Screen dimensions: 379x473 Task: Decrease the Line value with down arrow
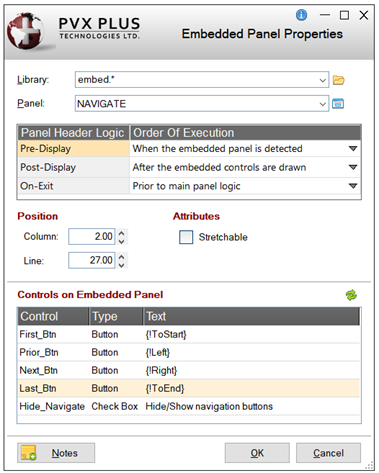(x=122, y=265)
